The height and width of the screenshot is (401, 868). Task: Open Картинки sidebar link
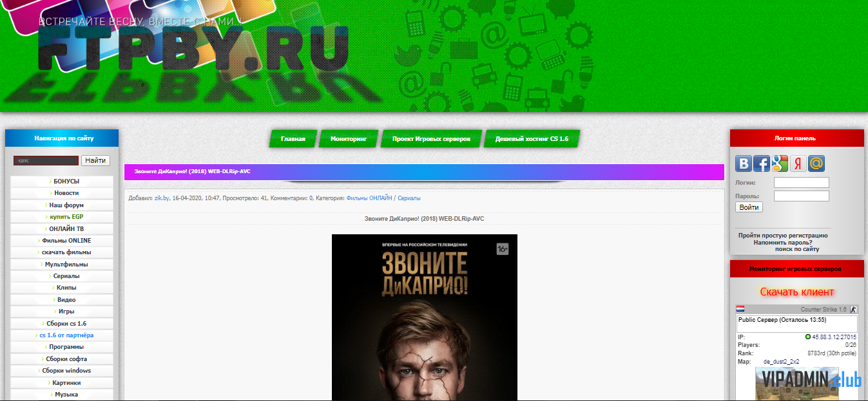62,383
